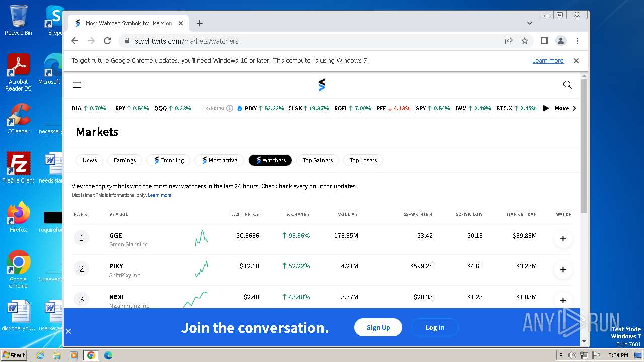
Task: Click the trending info icon in the ticker
Action: pos(230,108)
